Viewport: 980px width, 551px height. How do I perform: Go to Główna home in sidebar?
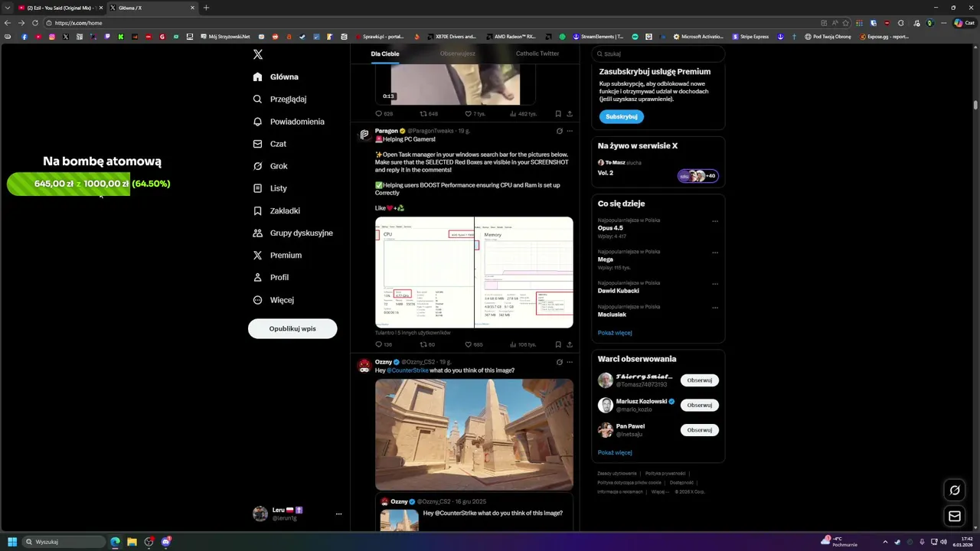coord(276,77)
